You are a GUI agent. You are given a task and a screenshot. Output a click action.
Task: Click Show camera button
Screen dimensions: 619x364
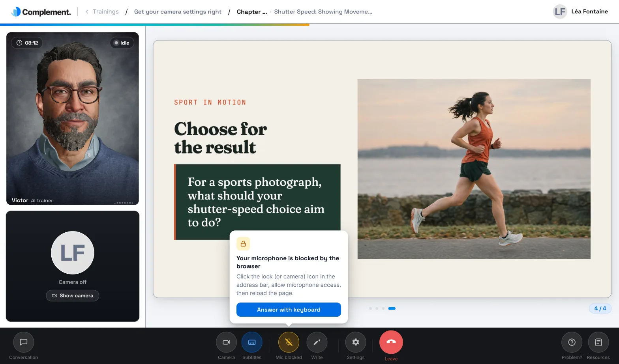pos(73,296)
